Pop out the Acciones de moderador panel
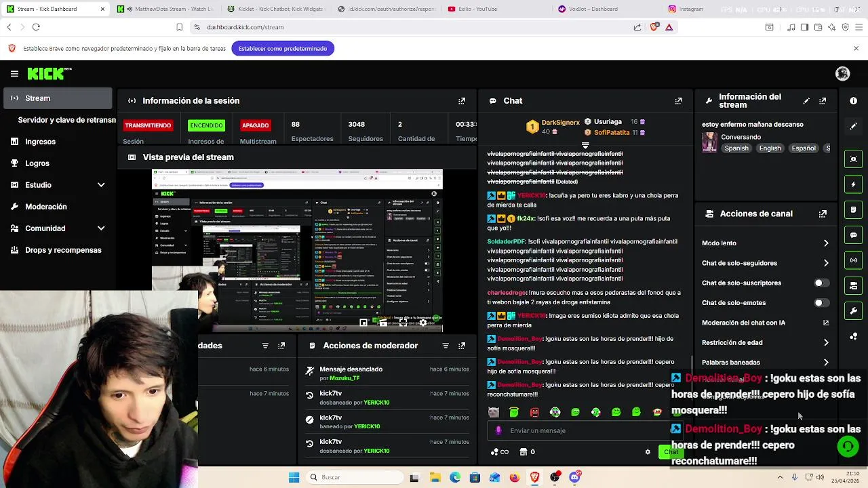 [462, 346]
